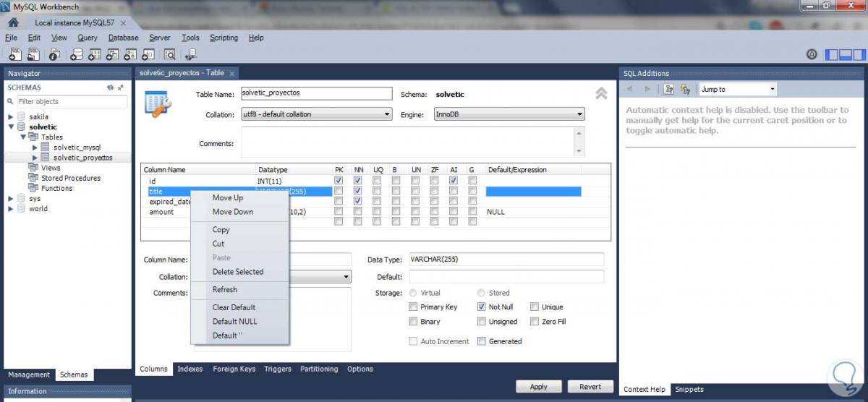Expand the sys schema
This screenshot has width=868, height=402.
click(10, 198)
